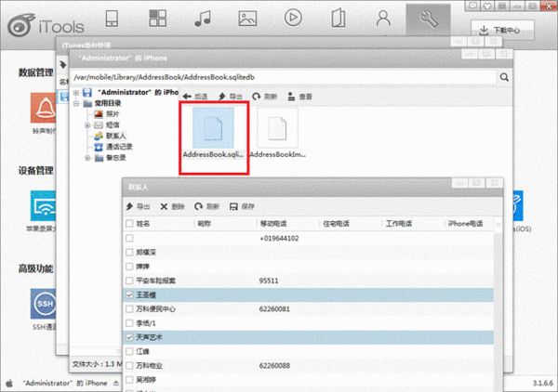Check the 平安车险报案 contact row
Viewport: 558px width, 392px height.
[x=129, y=281]
